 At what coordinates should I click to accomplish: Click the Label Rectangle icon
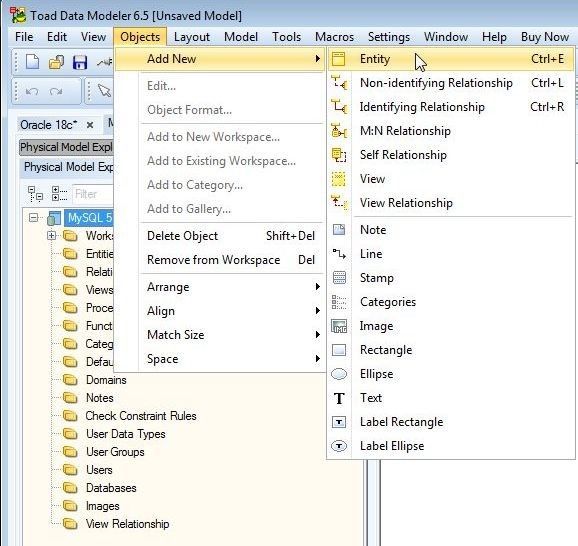tap(339, 422)
